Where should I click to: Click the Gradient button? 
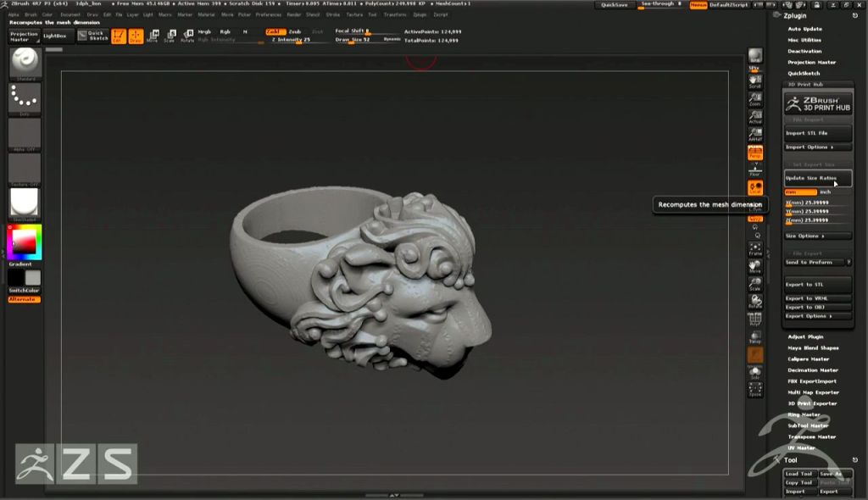coord(20,264)
